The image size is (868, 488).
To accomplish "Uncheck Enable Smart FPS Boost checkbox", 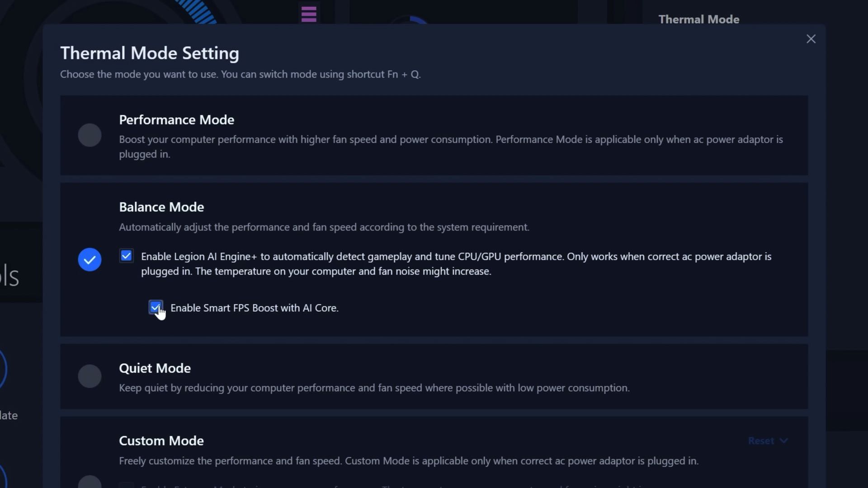I will tap(156, 308).
